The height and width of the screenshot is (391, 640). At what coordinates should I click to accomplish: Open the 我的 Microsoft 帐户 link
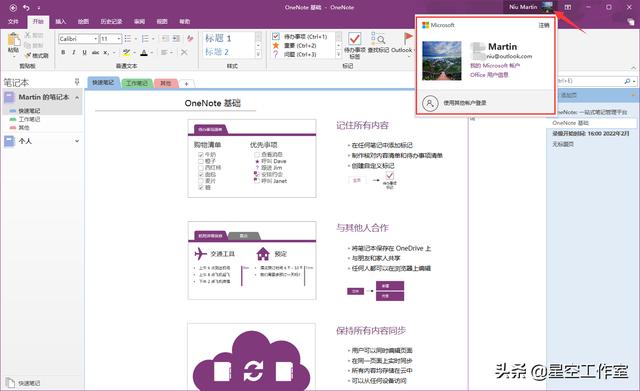(x=495, y=65)
